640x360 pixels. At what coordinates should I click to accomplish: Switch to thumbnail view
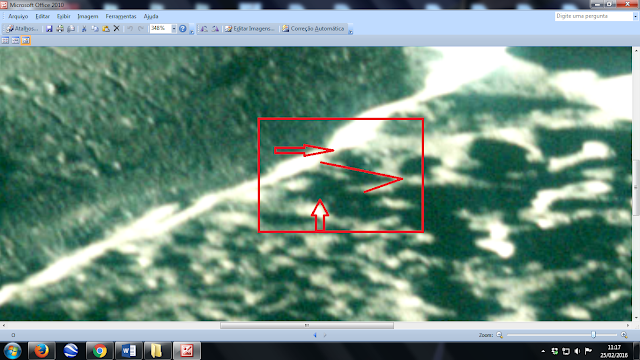(5, 40)
